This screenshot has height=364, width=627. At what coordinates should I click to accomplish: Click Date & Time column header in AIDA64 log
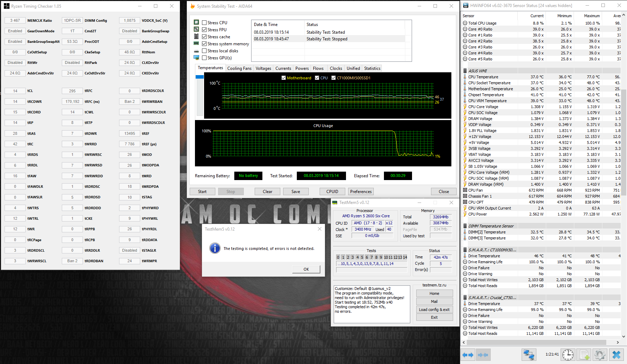(278, 25)
